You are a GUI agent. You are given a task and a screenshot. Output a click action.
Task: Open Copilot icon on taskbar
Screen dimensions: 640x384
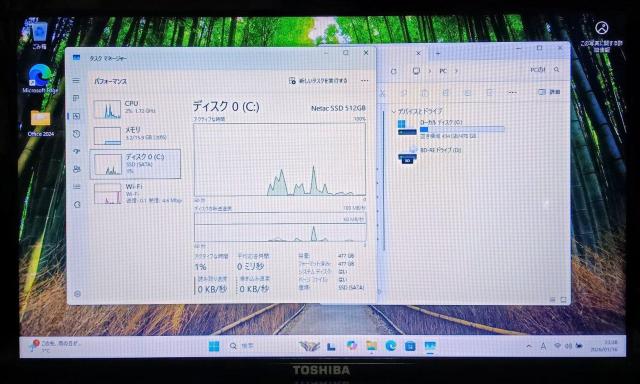(351, 346)
